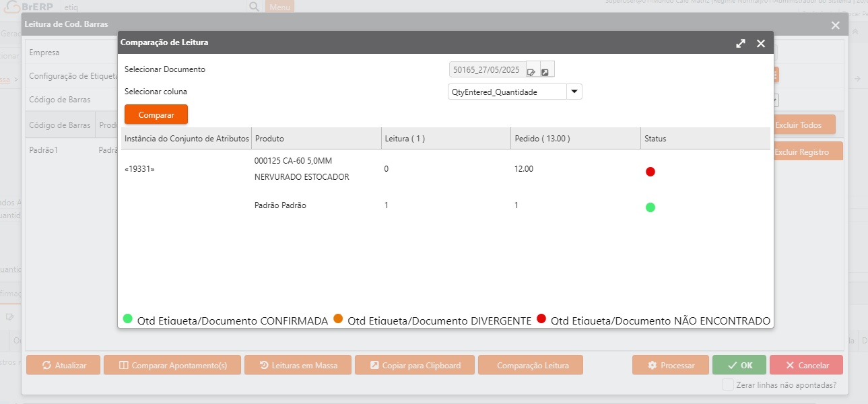Viewport: 868px width, 404px height.
Task: Click the Selecionar Documento label
Action: [165, 69]
